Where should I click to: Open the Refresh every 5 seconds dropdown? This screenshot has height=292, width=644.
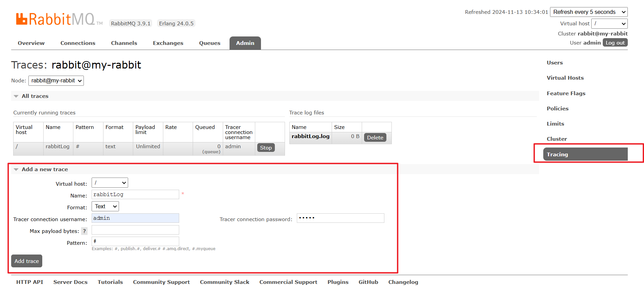[x=589, y=12]
